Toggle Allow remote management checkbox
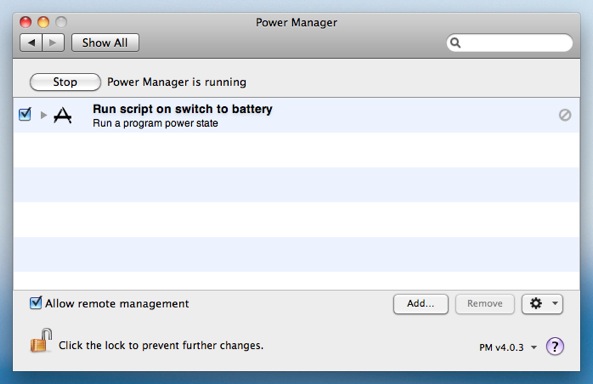This screenshot has height=384, width=593. 36,303
